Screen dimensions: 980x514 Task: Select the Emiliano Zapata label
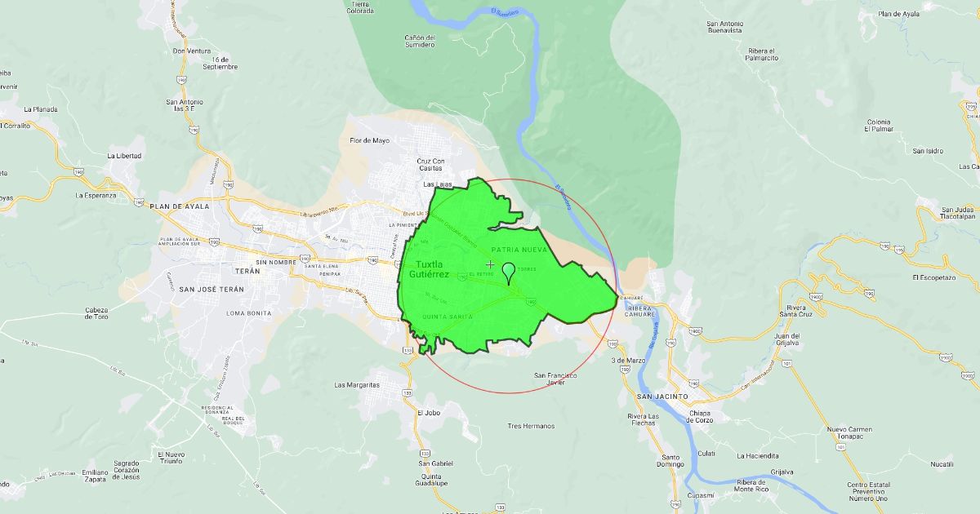(x=95, y=476)
